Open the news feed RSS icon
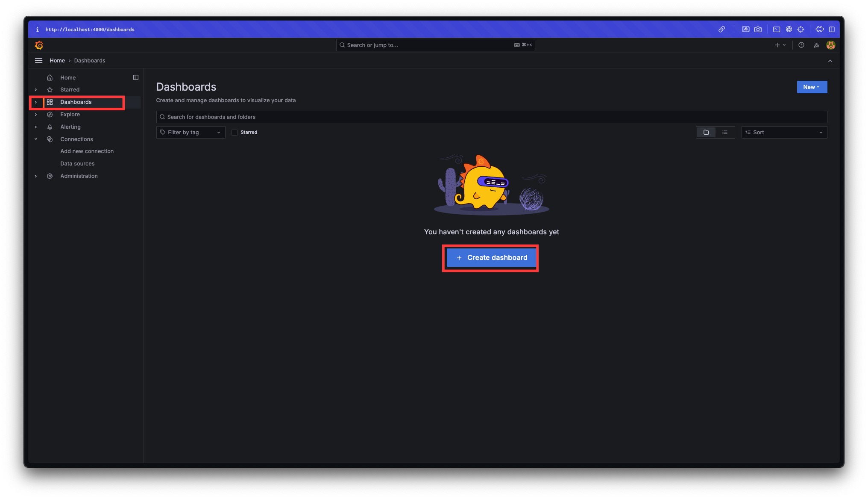 pos(816,45)
